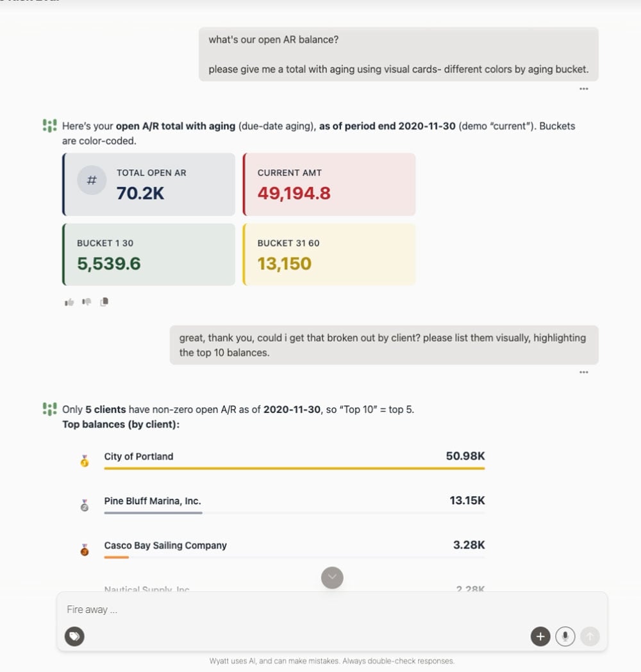Image resolution: width=641 pixels, height=672 pixels.
Task: Select the Bucket 31 60 card
Action: (x=329, y=255)
